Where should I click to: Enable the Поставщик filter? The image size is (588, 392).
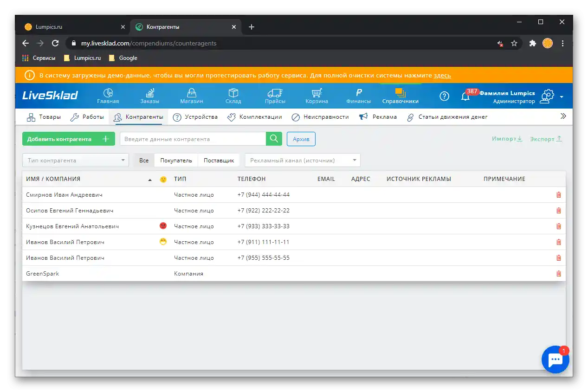220,160
